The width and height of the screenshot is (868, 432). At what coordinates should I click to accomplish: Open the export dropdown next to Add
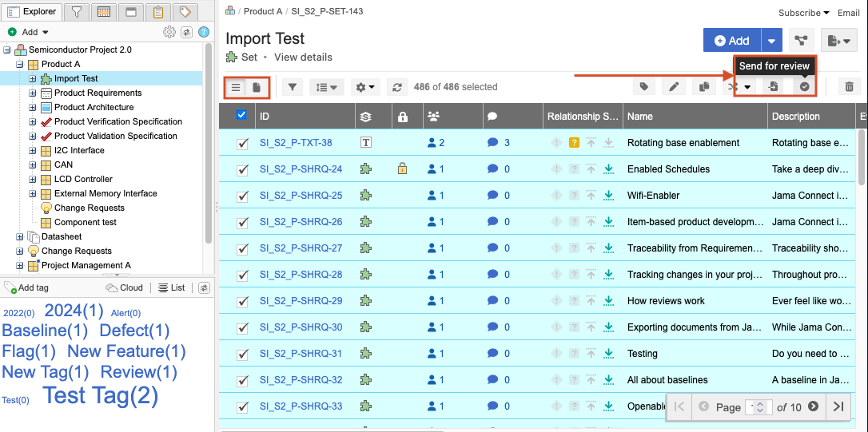click(x=839, y=41)
